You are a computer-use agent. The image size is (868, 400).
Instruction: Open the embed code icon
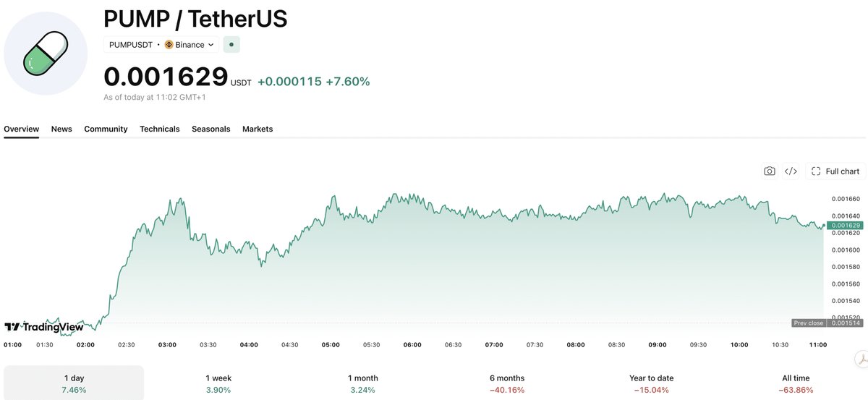point(791,171)
